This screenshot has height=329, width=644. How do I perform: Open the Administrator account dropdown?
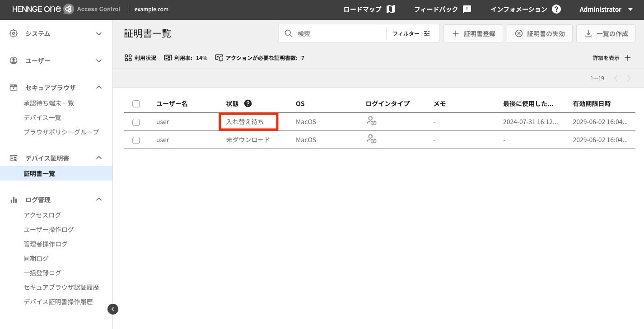[606, 9]
